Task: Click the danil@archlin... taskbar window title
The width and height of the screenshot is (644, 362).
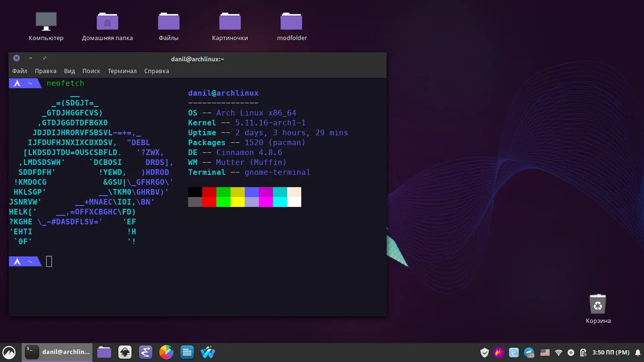Action: (66, 352)
